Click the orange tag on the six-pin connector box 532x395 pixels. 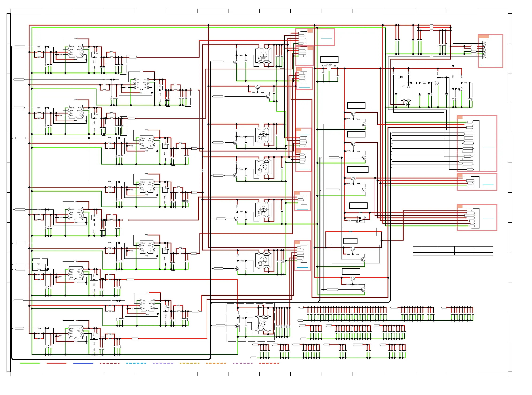coord(484,36)
